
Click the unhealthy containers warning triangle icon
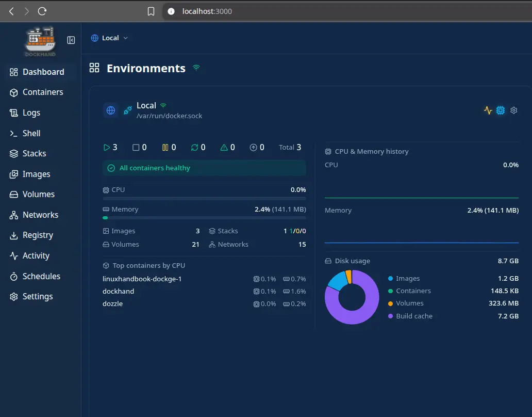point(223,147)
